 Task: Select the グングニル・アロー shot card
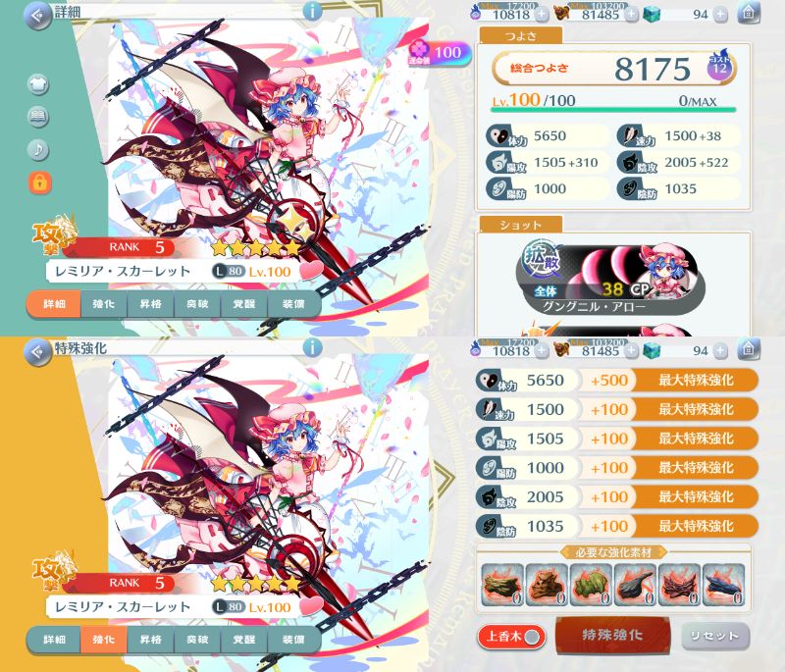[611, 280]
